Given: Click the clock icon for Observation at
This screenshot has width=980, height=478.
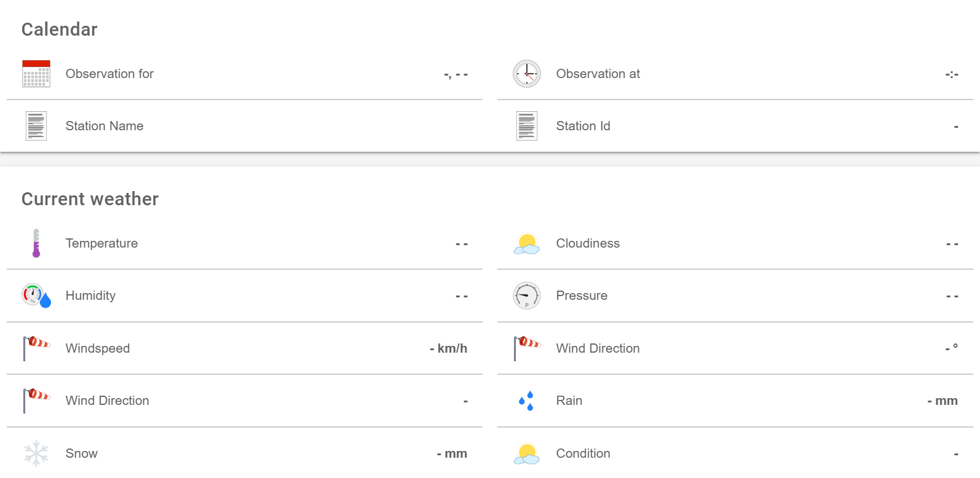Looking at the screenshot, I should pos(527,74).
